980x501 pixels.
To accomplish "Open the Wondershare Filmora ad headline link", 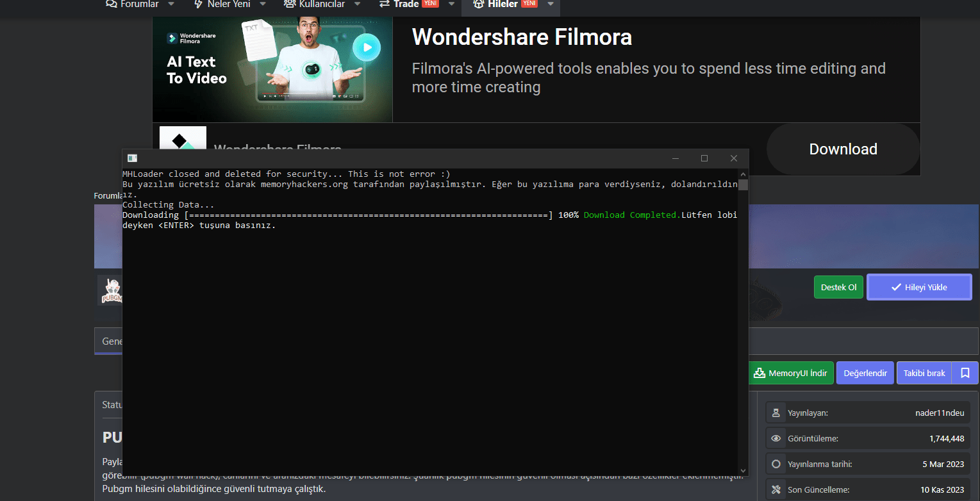I will pyautogui.click(x=522, y=37).
